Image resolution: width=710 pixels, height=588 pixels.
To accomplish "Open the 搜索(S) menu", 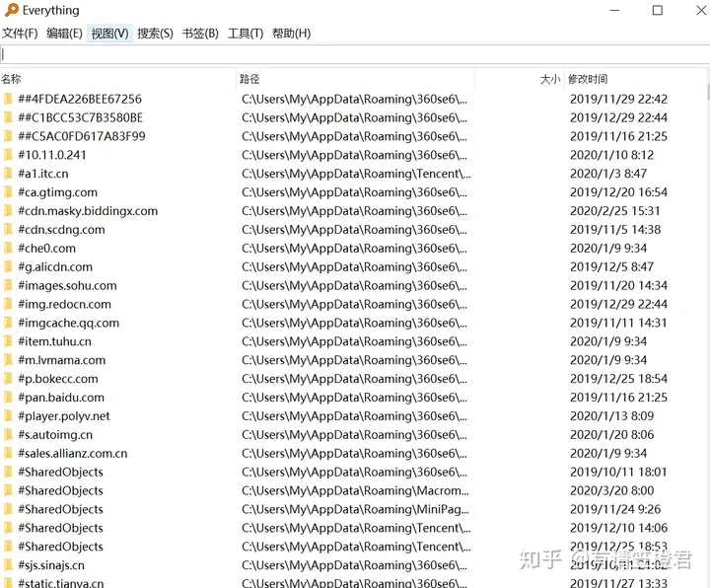I will (155, 34).
